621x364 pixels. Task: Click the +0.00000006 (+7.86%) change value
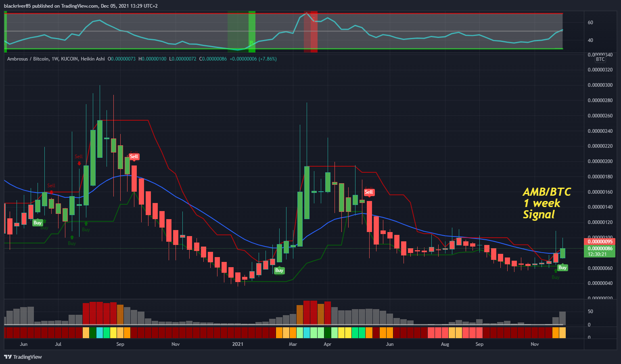(253, 59)
